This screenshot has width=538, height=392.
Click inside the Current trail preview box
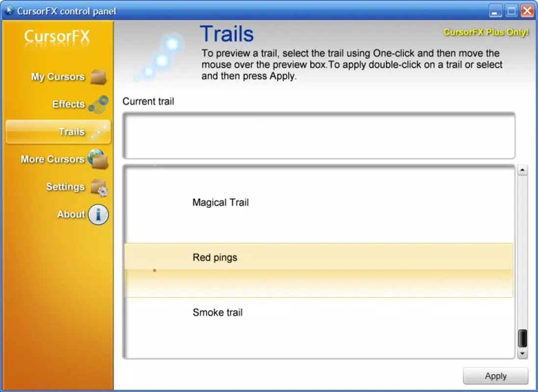point(319,136)
